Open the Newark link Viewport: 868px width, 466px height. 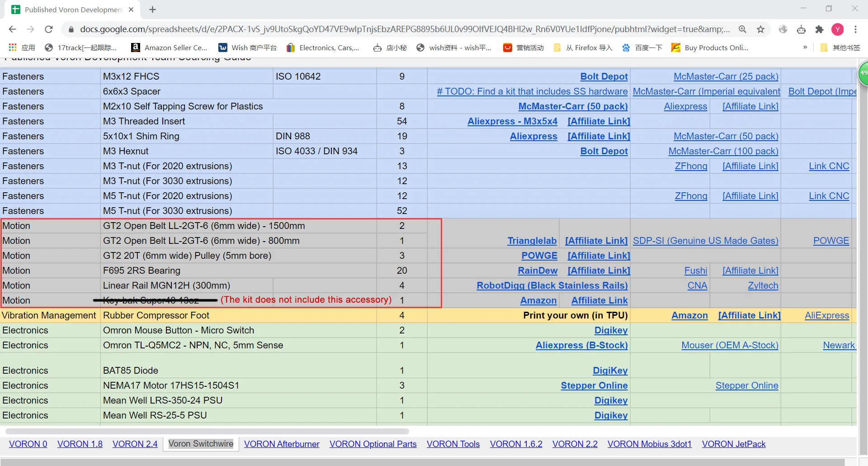[x=839, y=345]
